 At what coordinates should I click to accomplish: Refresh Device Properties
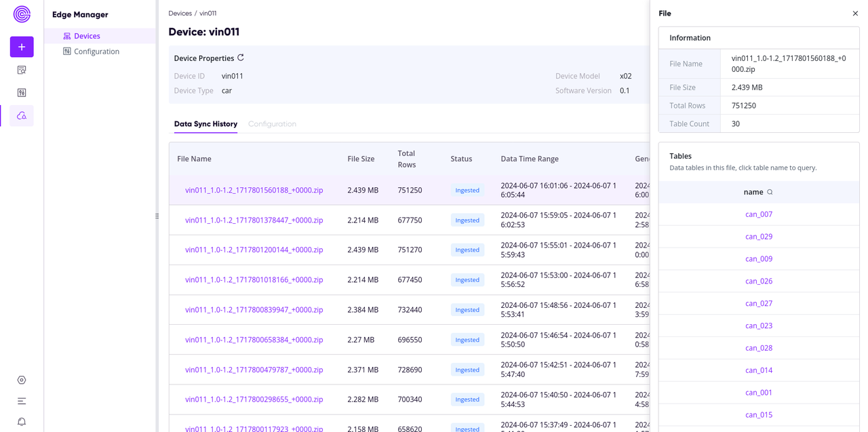coord(241,58)
